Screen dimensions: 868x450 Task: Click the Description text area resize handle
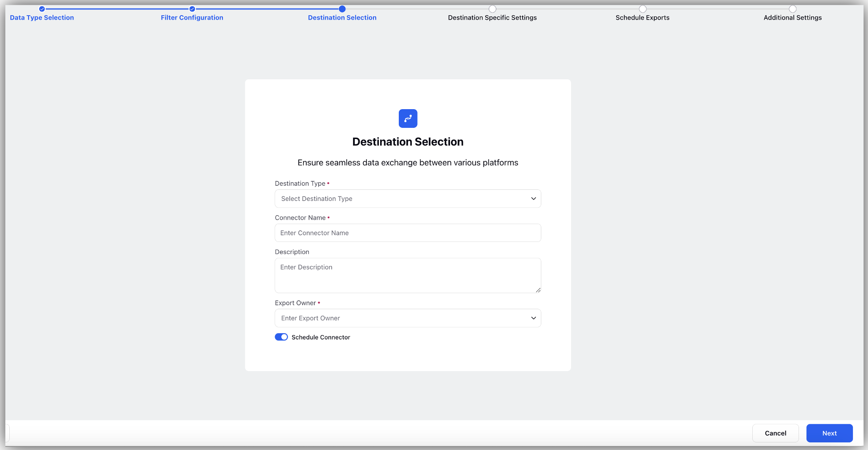[538, 290]
